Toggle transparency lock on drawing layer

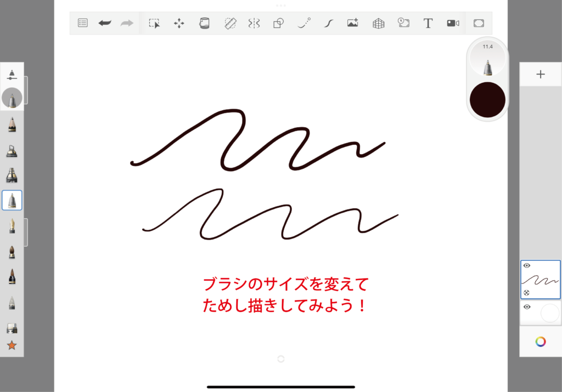pos(526,293)
